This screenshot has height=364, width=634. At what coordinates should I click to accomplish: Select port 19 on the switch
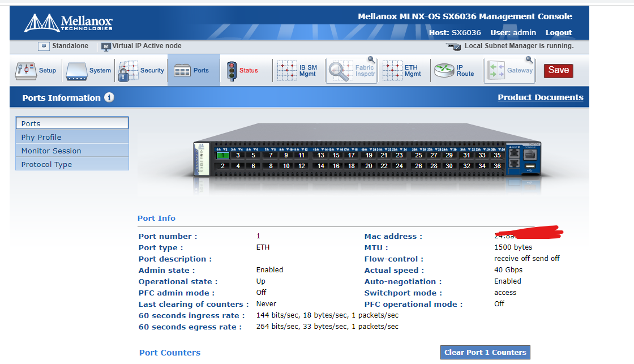pyautogui.click(x=369, y=155)
